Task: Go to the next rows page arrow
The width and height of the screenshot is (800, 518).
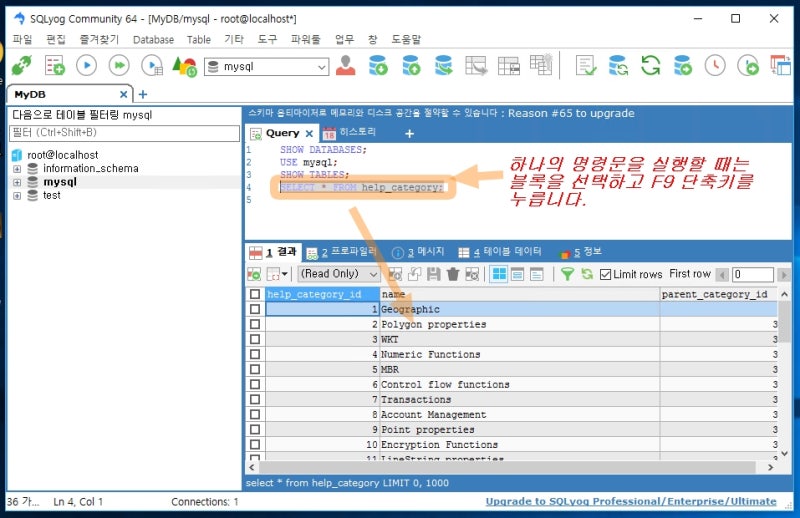Action: [784, 275]
